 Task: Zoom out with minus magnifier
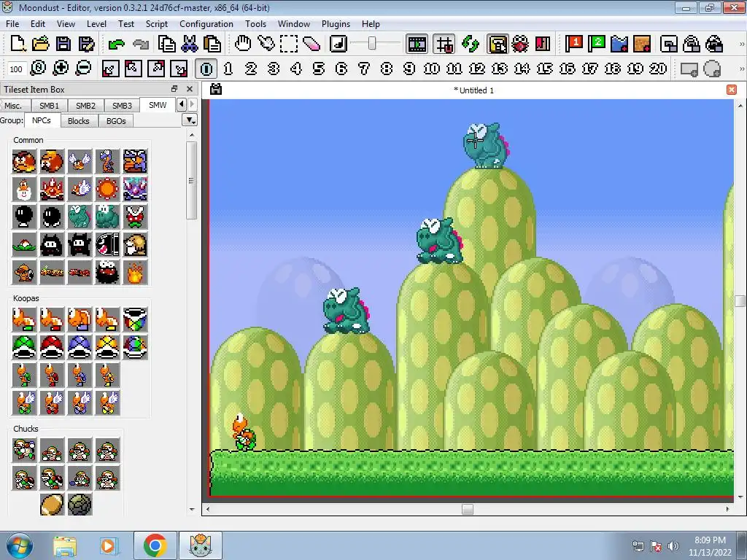83,68
